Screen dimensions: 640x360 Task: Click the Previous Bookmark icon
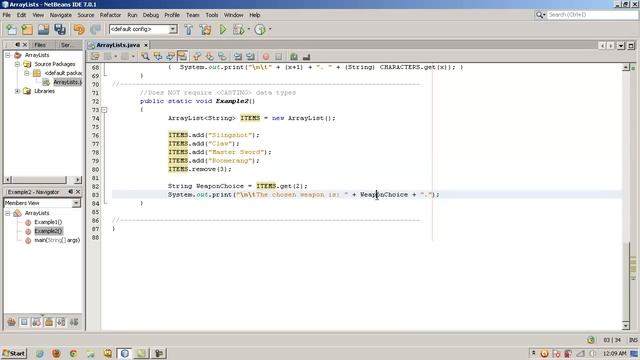tap(197, 56)
